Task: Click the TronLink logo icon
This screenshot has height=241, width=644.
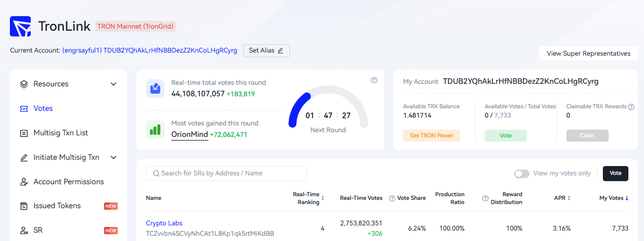Action: 21,27
